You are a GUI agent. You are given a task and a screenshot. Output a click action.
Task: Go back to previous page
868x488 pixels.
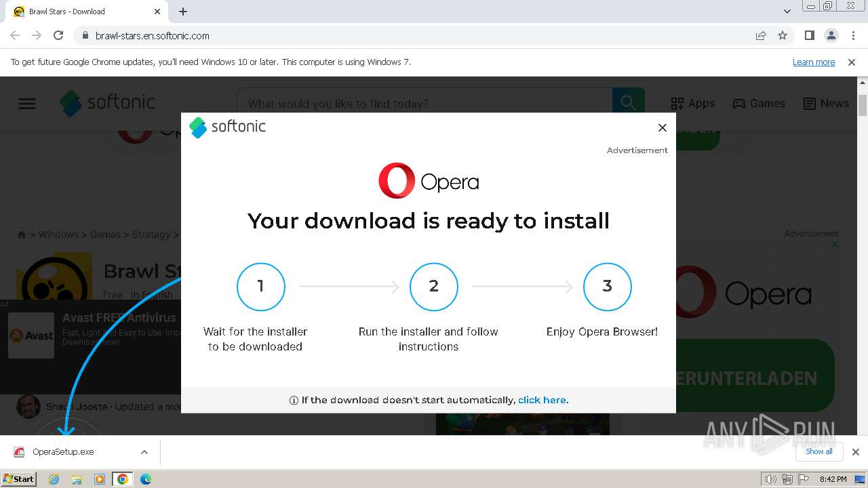click(x=15, y=36)
